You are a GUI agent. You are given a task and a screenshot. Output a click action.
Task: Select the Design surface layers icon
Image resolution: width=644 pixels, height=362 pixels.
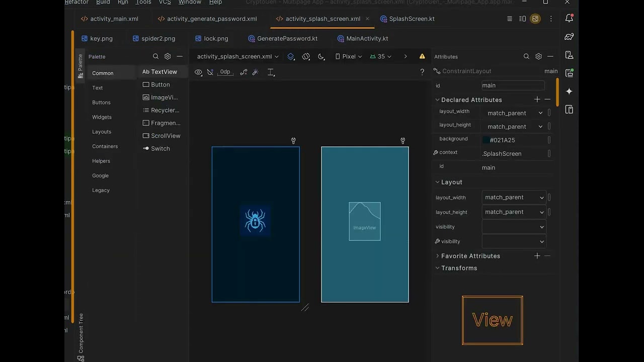291,57
